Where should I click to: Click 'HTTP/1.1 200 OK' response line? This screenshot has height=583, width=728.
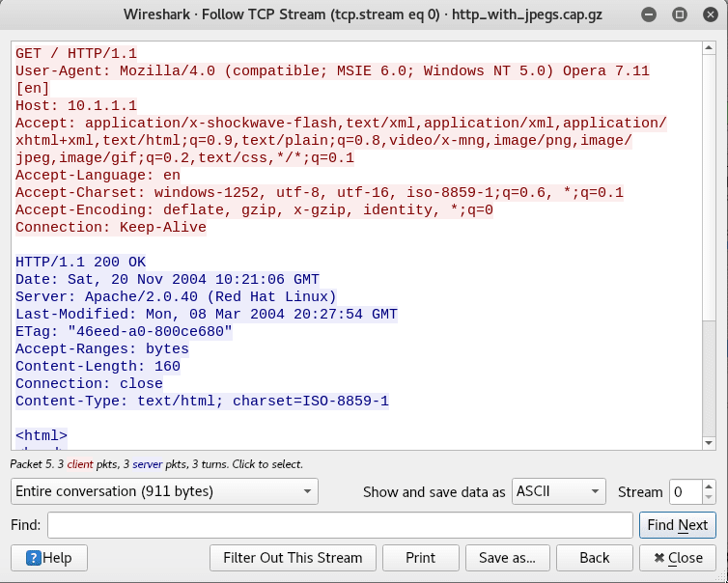coord(81,262)
